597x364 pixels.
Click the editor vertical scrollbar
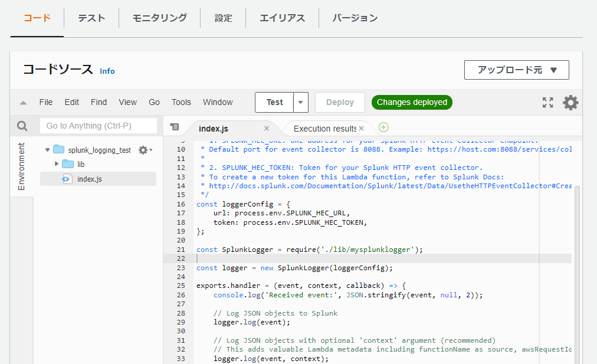[x=577, y=274]
